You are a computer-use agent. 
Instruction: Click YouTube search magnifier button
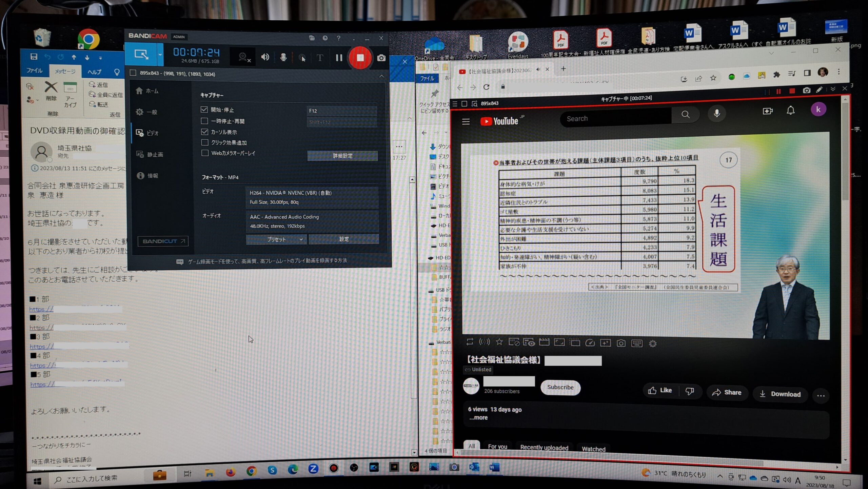[685, 115]
